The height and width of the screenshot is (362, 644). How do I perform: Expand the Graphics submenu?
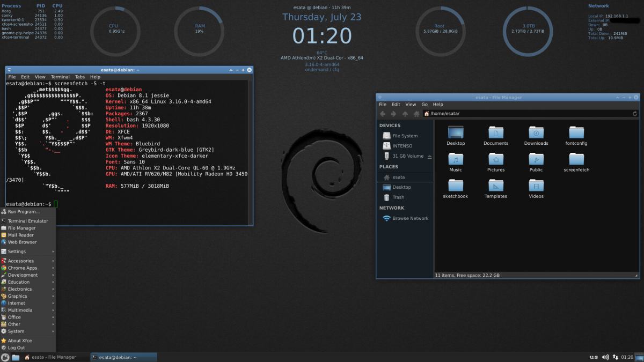pyautogui.click(x=28, y=296)
